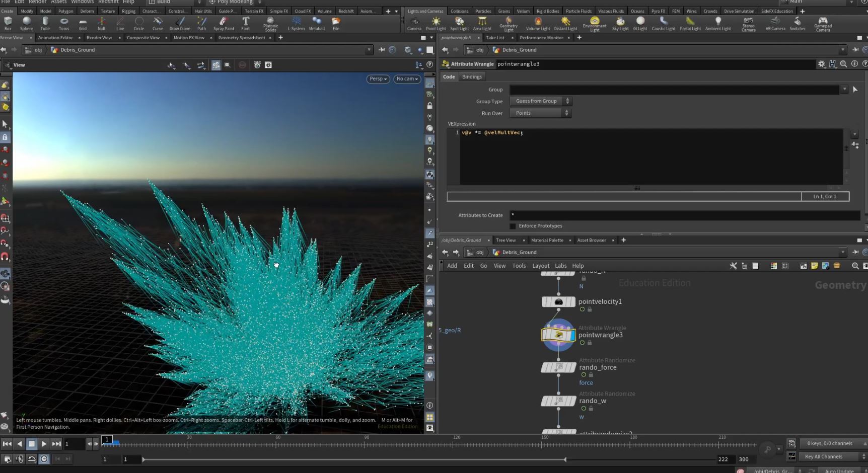Viewport: 868px width, 473px height.
Task: Add a Point Light from the shelf
Action: 436,23
